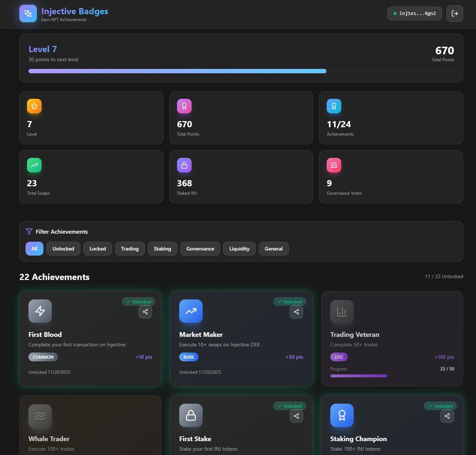Click the pink Total Points ribbon icon

tap(184, 106)
